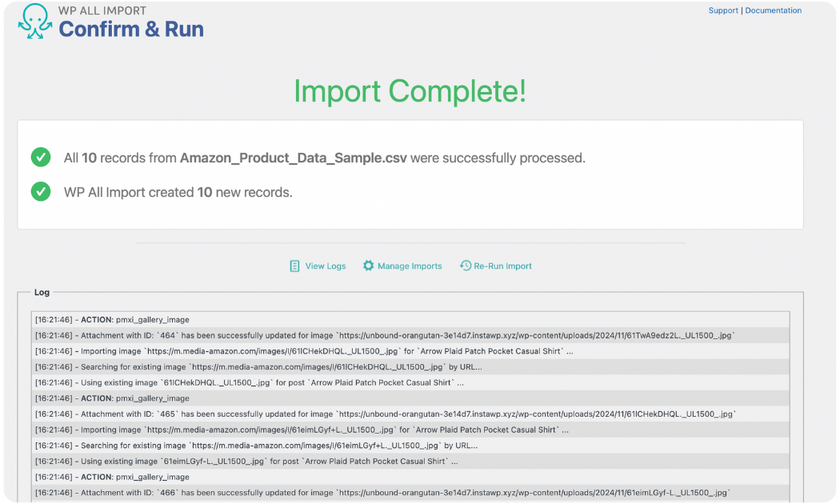This screenshot has width=840, height=504.
Task: Click the Using existing image 61eimLGyf-L log entry
Action: 240,461
